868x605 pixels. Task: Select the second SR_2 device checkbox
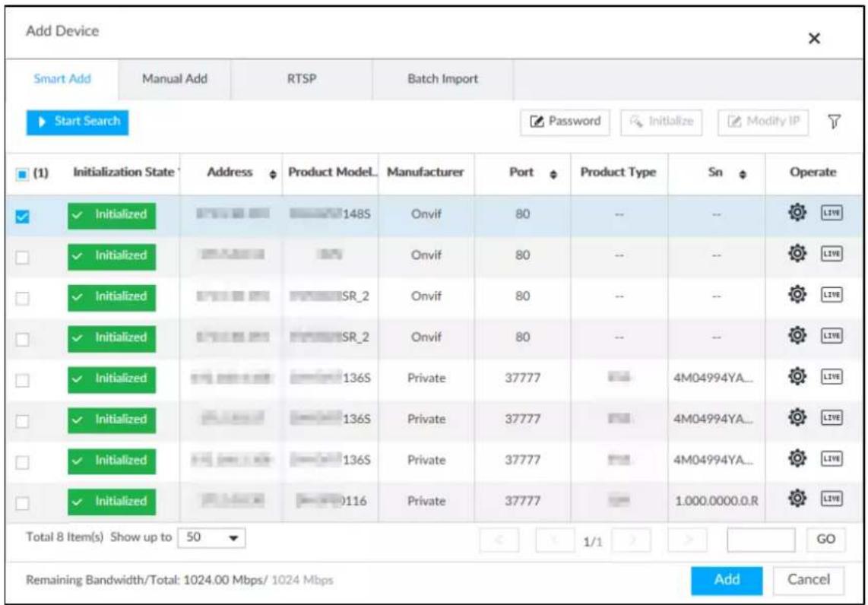[x=22, y=339]
